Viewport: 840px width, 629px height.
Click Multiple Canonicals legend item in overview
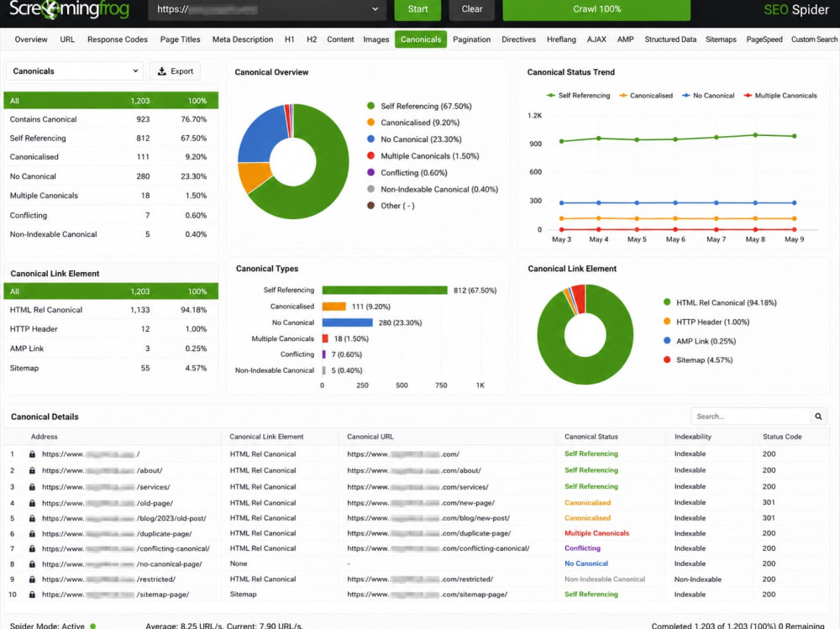pos(423,156)
